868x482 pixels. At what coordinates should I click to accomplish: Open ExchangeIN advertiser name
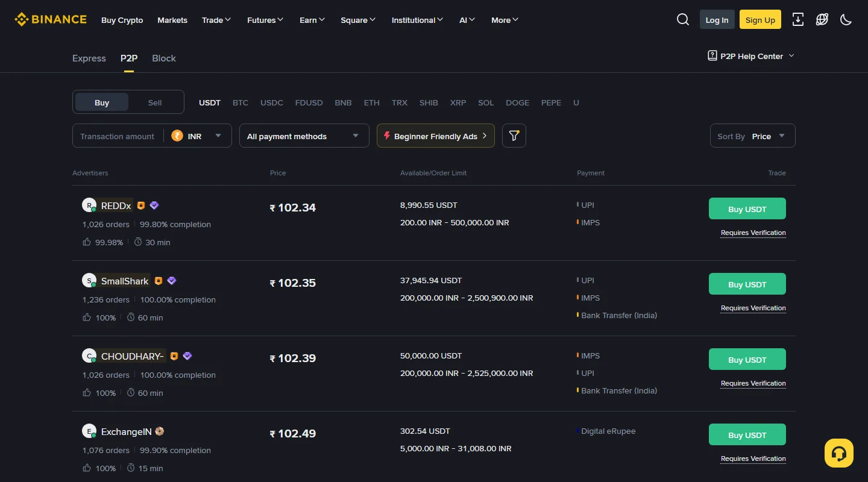pyautogui.click(x=127, y=431)
